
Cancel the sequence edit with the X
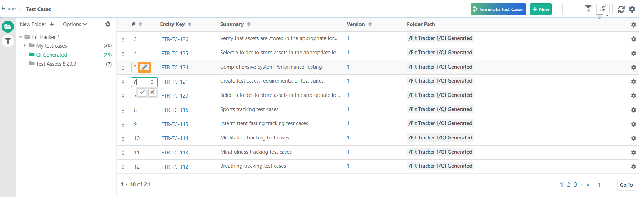tap(152, 92)
